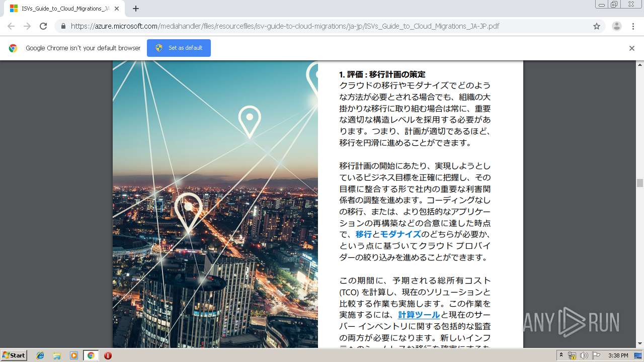Open the Chrome profile avatar icon
The image size is (644, 362).
[x=616, y=26]
